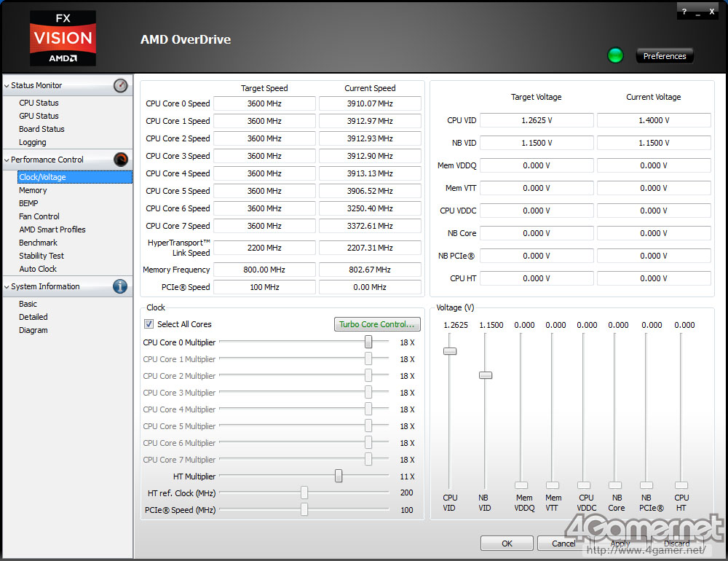
Task: Open the Fan Control page
Action: [x=39, y=216]
